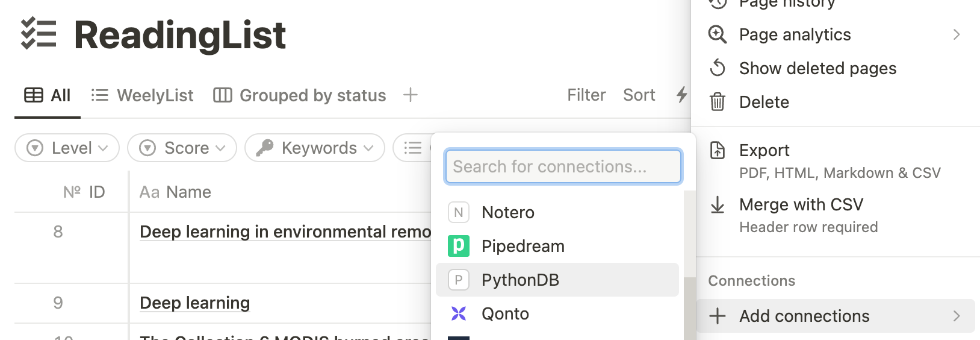Click the PythonDB P icon
980x340 pixels.
[459, 280]
